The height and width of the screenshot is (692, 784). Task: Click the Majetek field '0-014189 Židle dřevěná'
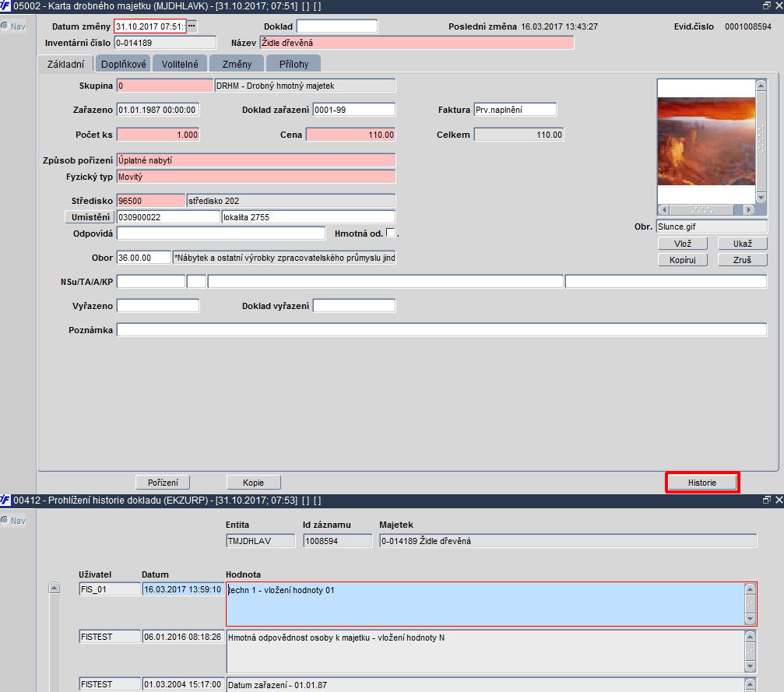[x=568, y=540]
